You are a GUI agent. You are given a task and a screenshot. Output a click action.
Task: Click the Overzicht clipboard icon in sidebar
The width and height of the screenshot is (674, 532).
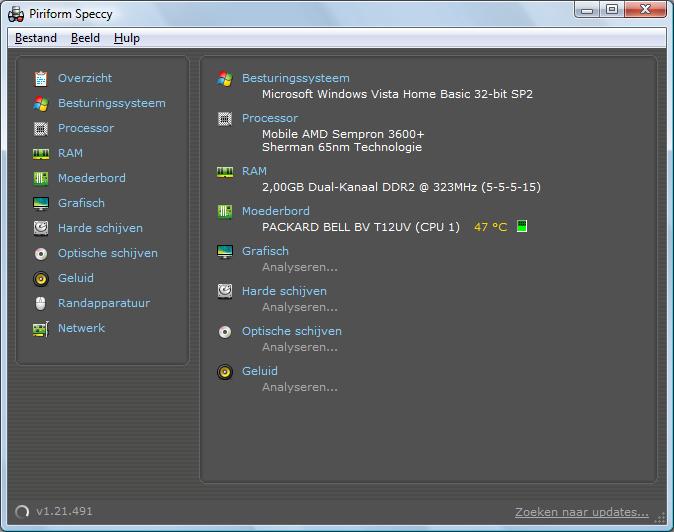pos(41,79)
